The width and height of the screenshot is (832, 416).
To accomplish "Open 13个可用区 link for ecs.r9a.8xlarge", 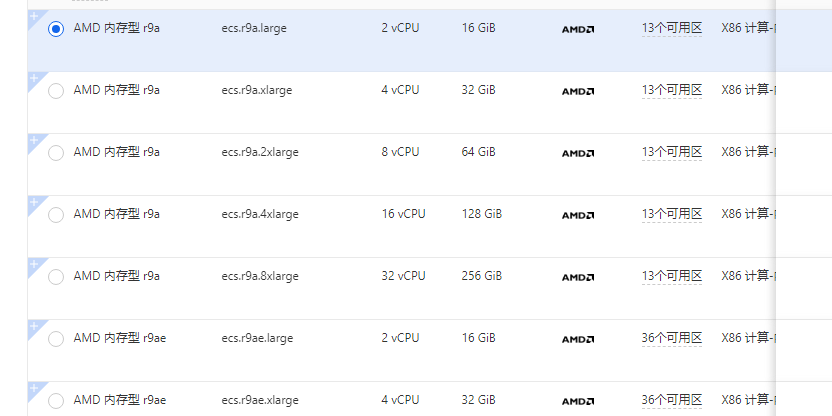I will (672, 276).
